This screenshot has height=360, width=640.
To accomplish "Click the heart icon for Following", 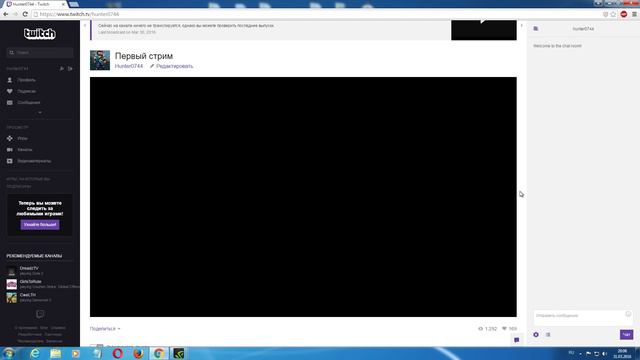I will pos(10,91).
